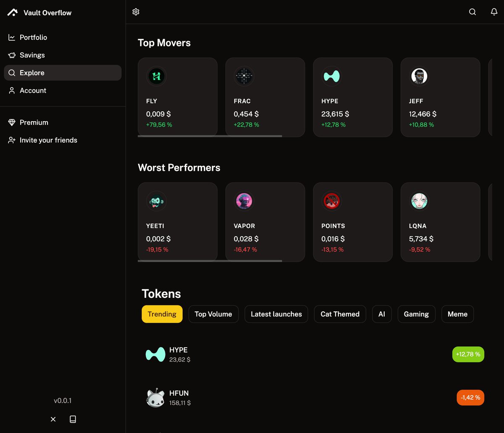The image size is (504, 433).
Task: Click the Top Movers horizontal scrollbar
Action: [210, 136]
